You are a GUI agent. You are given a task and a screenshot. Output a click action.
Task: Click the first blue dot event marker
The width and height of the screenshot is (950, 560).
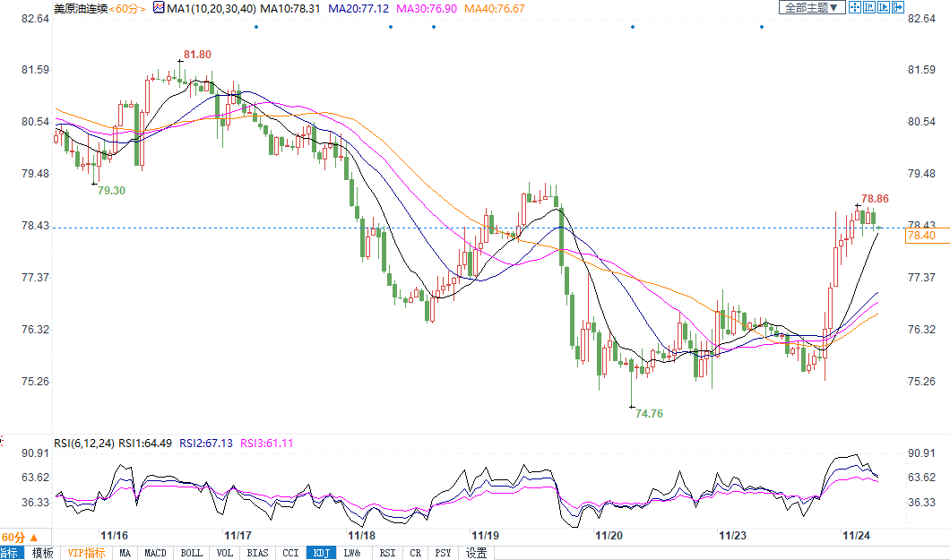256,26
